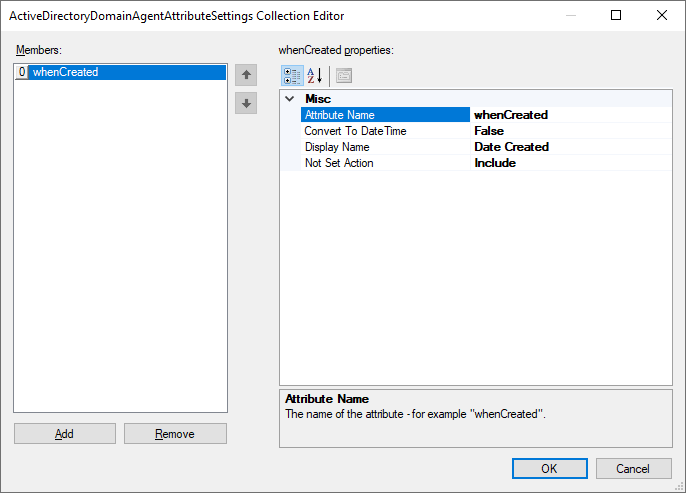
Task: Select the Display Name property row
Action: click(x=385, y=147)
